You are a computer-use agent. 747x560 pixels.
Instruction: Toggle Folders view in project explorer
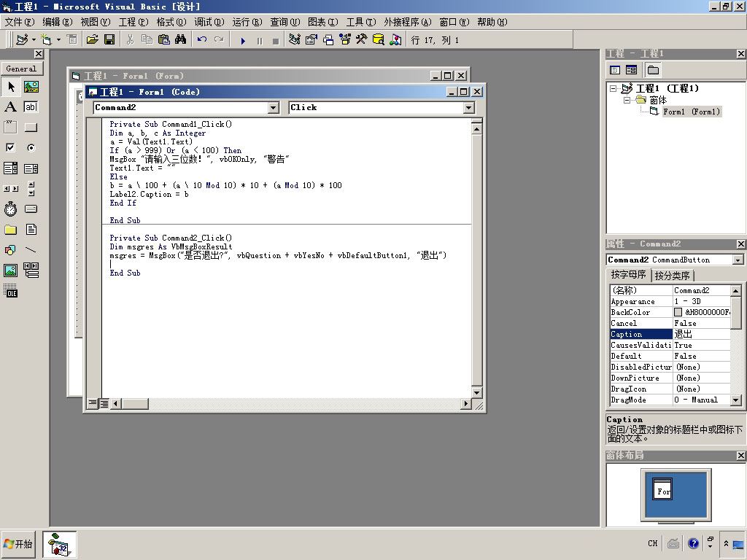(x=653, y=71)
